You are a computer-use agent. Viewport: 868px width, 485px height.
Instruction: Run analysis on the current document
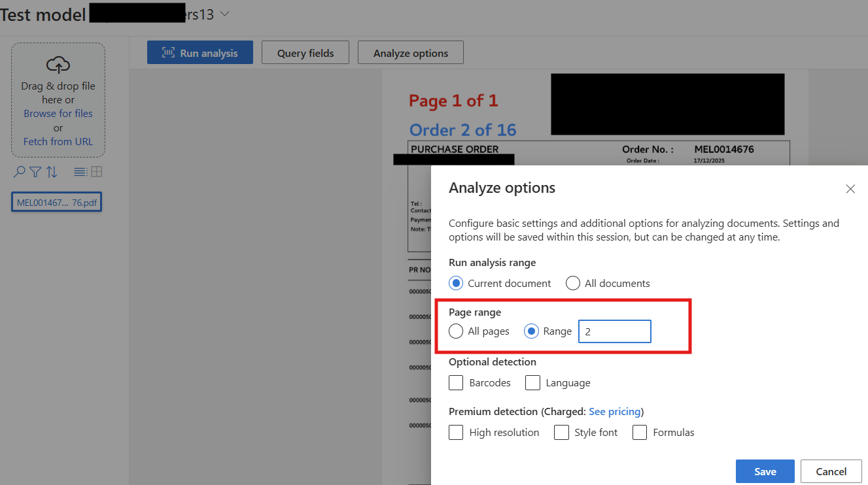(x=200, y=52)
